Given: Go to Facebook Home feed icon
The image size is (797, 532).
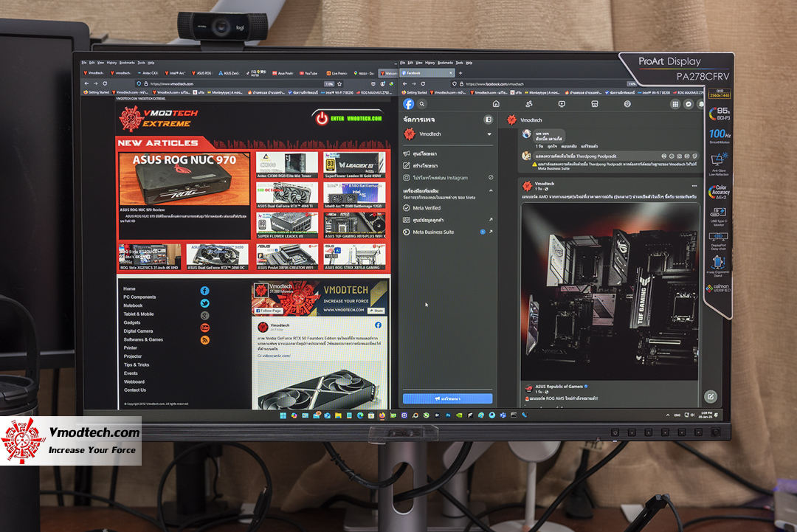Looking at the screenshot, I should pyautogui.click(x=496, y=104).
